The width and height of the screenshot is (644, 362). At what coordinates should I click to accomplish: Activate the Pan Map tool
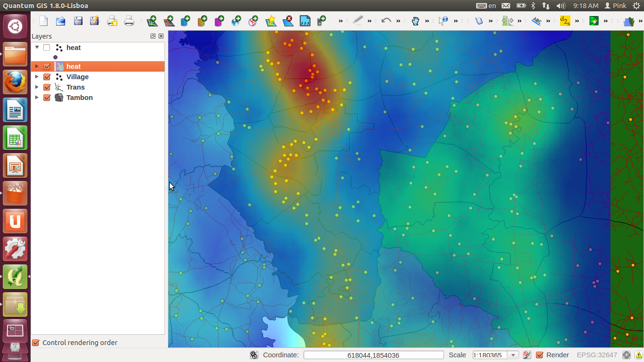point(417,21)
